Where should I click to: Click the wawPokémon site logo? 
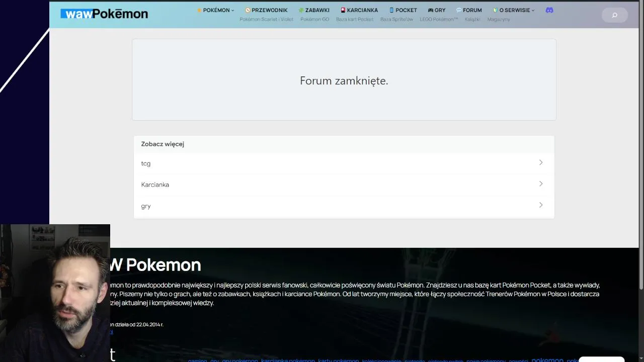point(104,14)
